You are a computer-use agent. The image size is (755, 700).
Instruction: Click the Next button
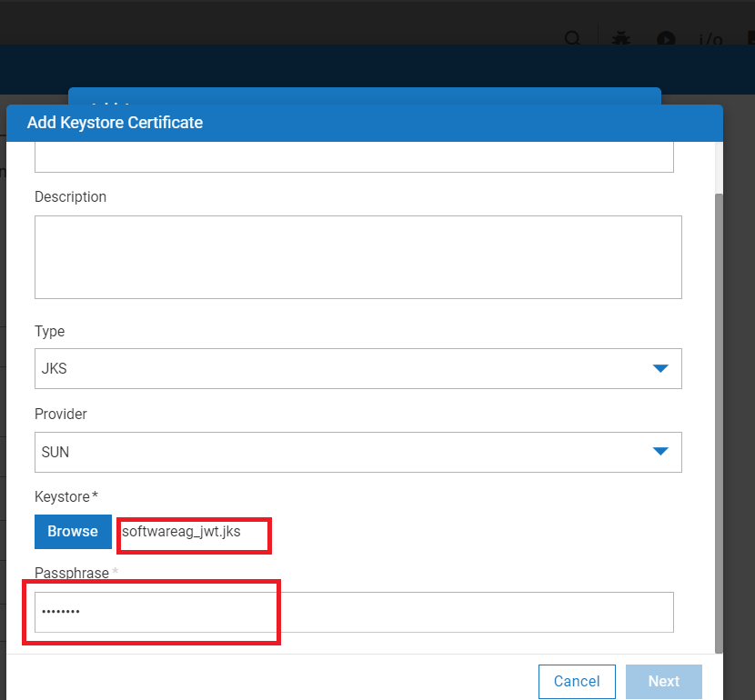663,681
